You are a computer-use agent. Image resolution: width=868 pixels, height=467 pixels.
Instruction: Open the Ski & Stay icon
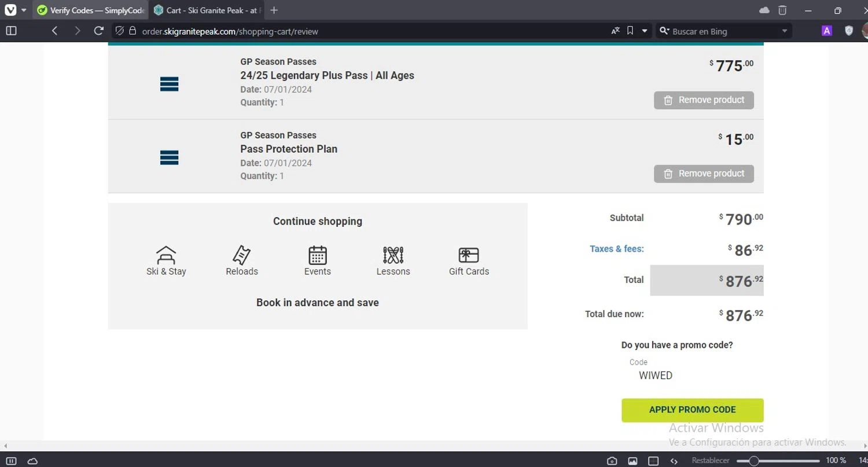(166, 255)
